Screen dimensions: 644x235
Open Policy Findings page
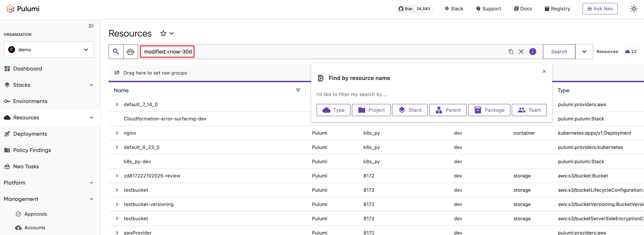point(32,150)
